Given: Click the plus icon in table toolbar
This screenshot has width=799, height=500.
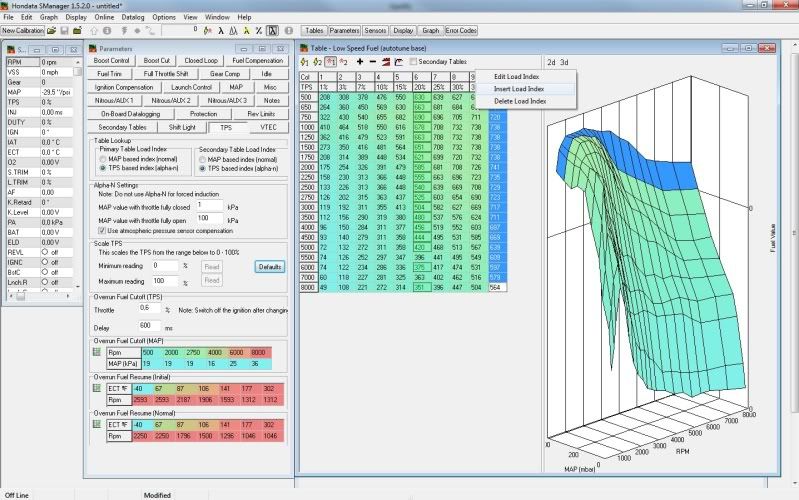Looking at the screenshot, I should coord(359,62).
